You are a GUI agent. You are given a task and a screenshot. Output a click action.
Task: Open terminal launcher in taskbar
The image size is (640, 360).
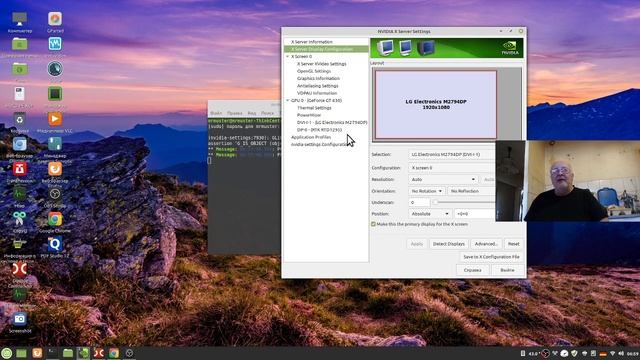click(52, 353)
